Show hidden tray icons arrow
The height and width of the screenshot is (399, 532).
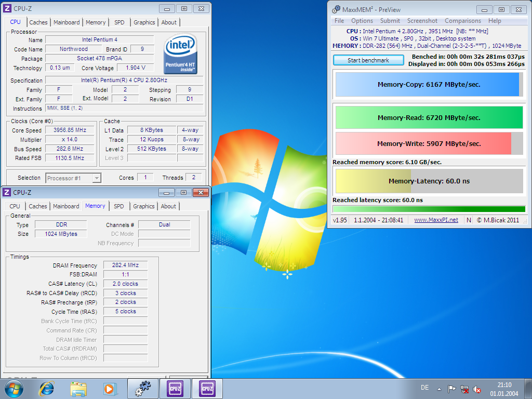(x=439, y=389)
